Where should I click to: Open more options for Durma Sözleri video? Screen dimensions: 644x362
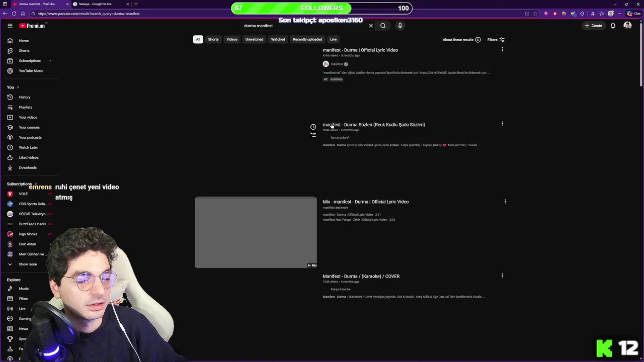(502, 124)
